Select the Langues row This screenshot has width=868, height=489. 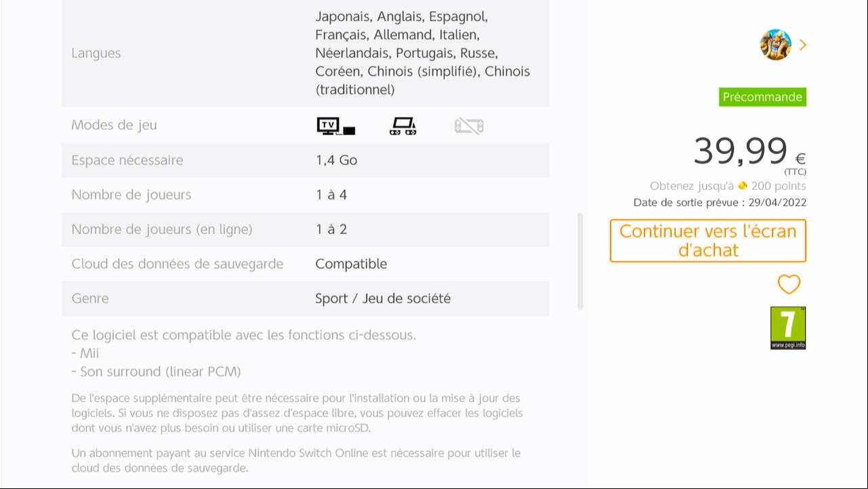coord(305,53)
